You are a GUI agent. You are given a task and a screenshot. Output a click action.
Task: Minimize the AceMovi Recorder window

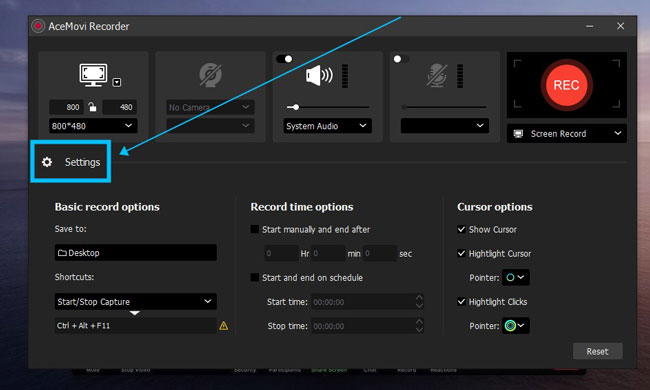pos(589,26)
